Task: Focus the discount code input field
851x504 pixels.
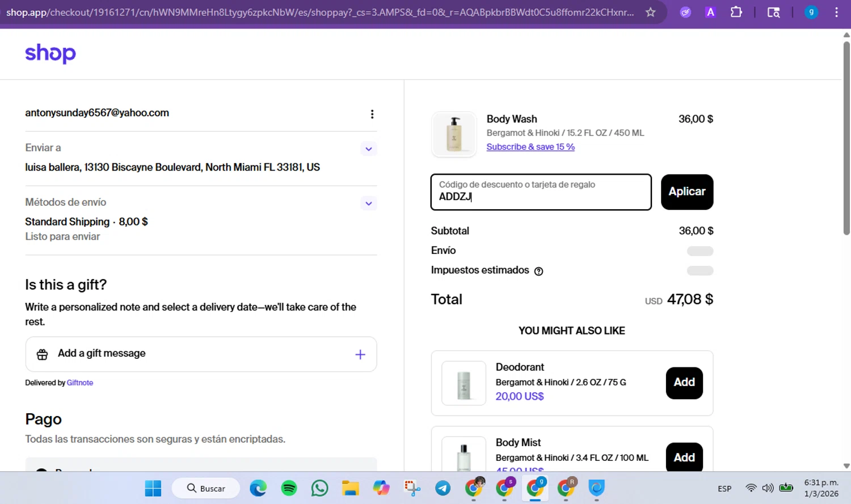Action: (541, 192)
